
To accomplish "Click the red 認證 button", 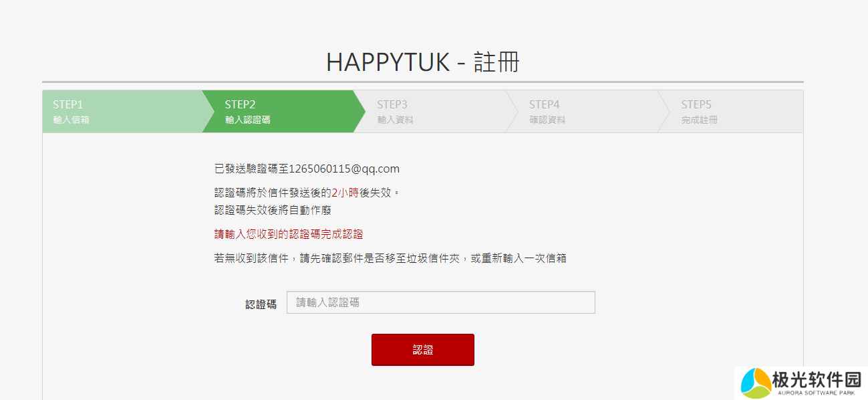I will click(x=423, y=350).
